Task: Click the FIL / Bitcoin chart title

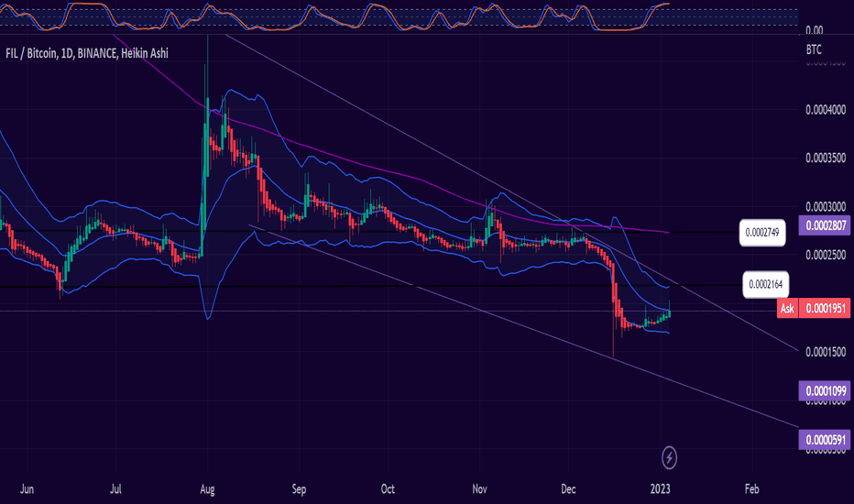Action: pyautogui.click(x=87, y=53)
